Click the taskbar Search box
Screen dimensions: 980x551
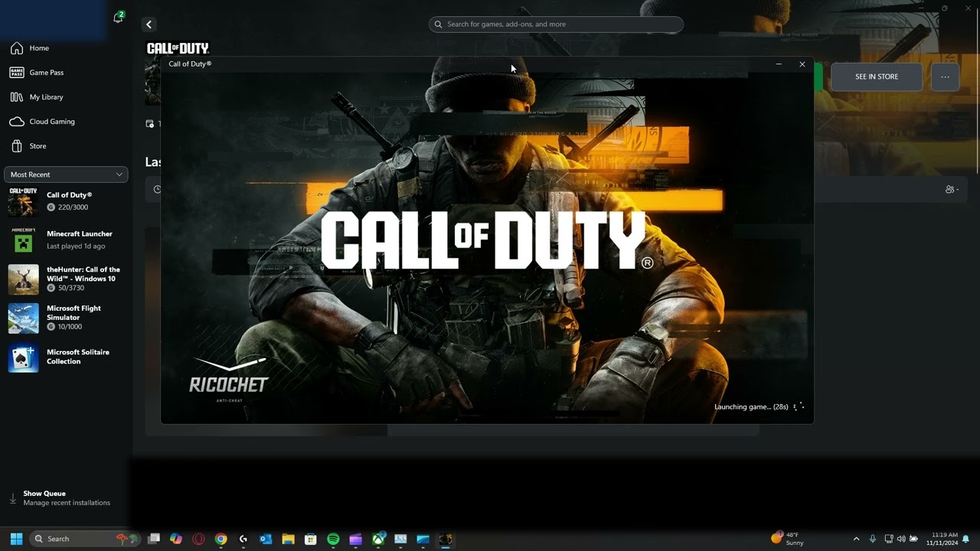[x=86, y=539]
